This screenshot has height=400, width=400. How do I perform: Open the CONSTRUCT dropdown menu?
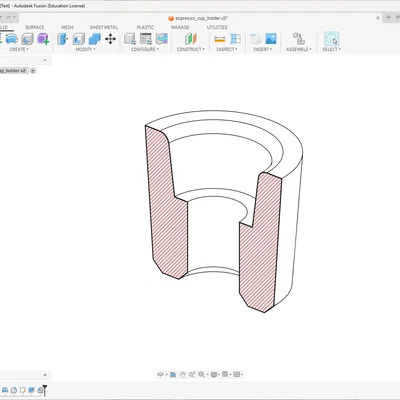click(x=191, y=49)
